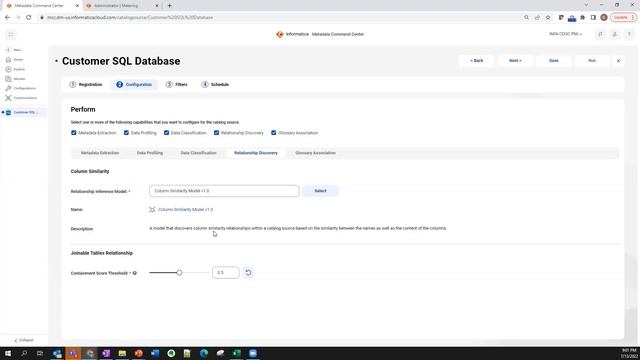The image size is (640, 360).
Task: Open Monitor icon in sidebar
Action: coord(8,78)
